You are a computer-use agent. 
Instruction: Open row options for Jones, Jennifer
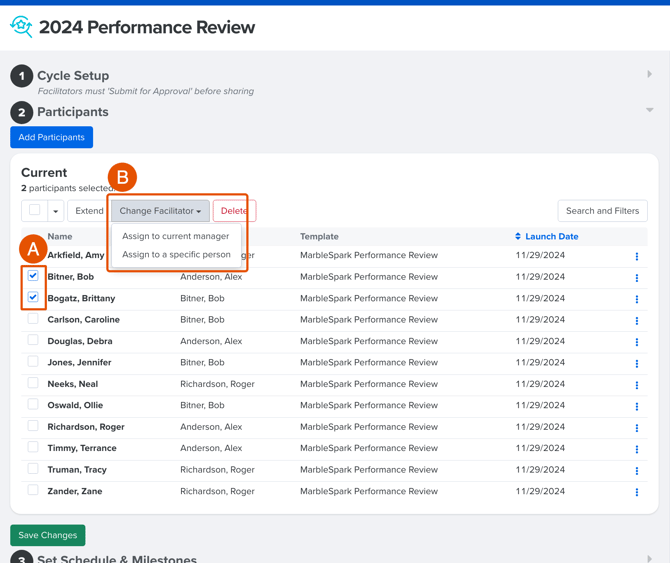636,363
